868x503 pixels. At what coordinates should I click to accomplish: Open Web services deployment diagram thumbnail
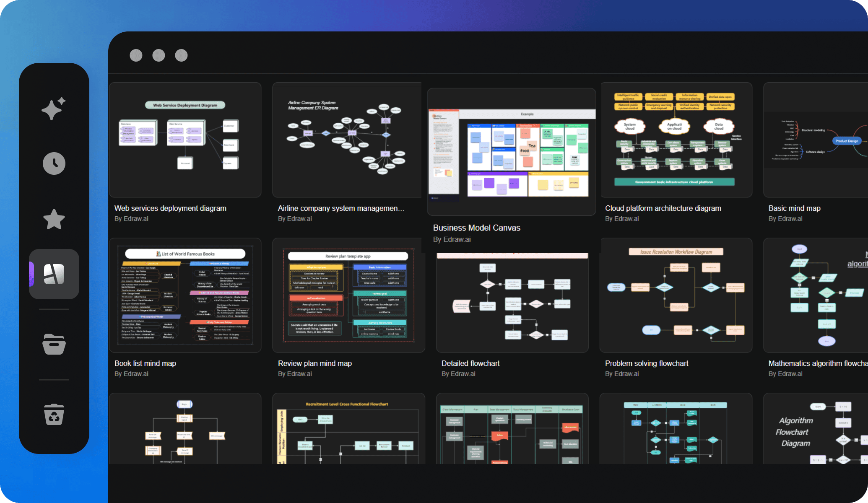coord(185,140)
